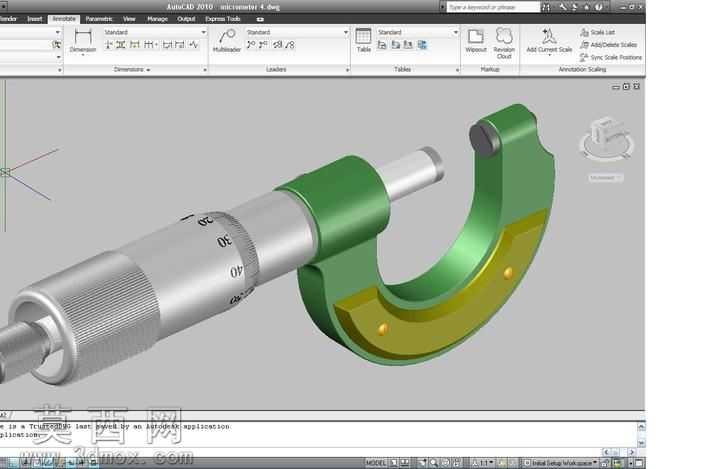Insert a Table from the ribbon
The height and width of the screenshot is (469, 704).
(x=364, y=40)
